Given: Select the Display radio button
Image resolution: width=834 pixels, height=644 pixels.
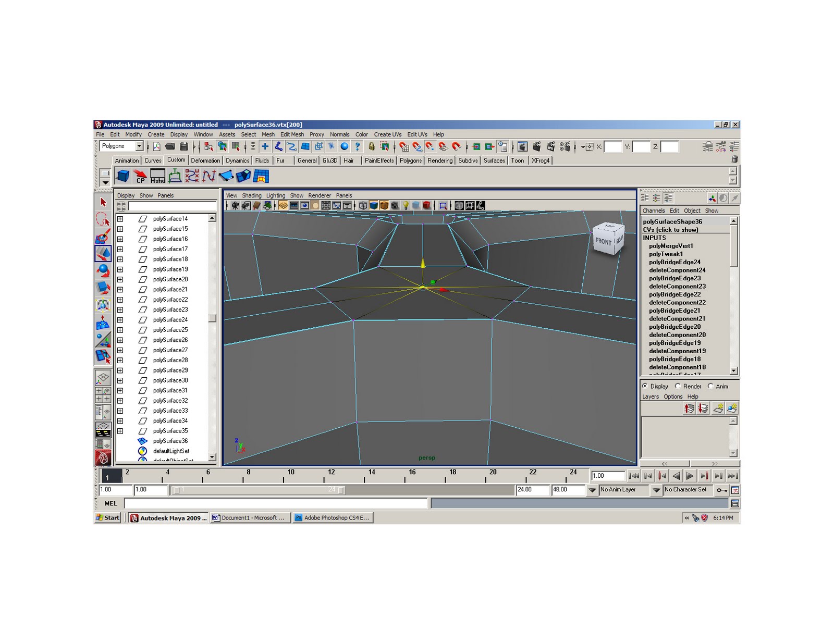Looking at the screenshot, I should (645, 386).
